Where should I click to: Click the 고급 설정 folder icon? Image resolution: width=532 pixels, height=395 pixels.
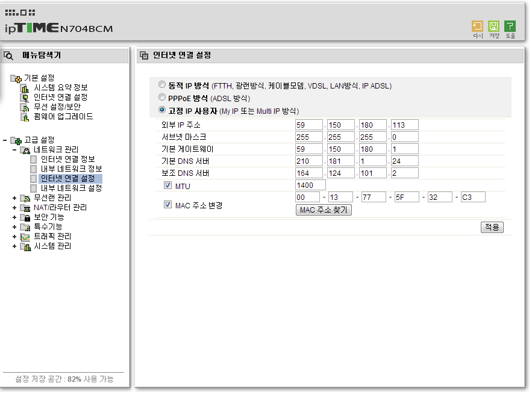[x=16, y=140]
